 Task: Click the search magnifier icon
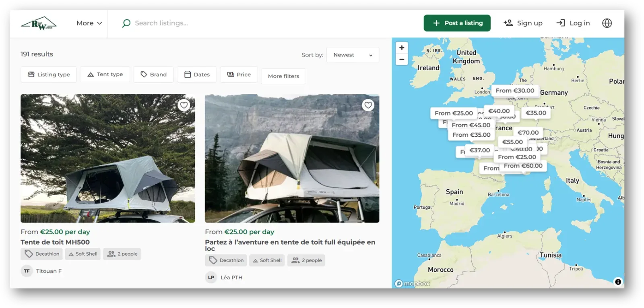coord(126,23)
